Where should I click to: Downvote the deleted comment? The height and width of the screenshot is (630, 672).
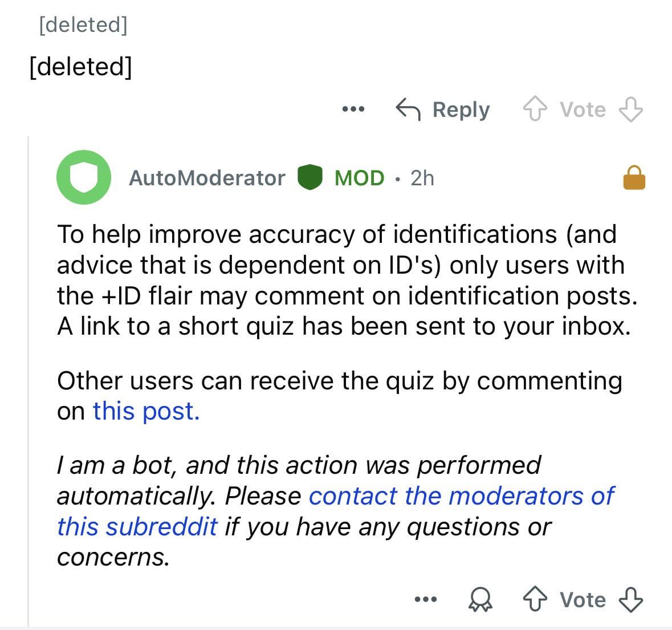point(631,109)
